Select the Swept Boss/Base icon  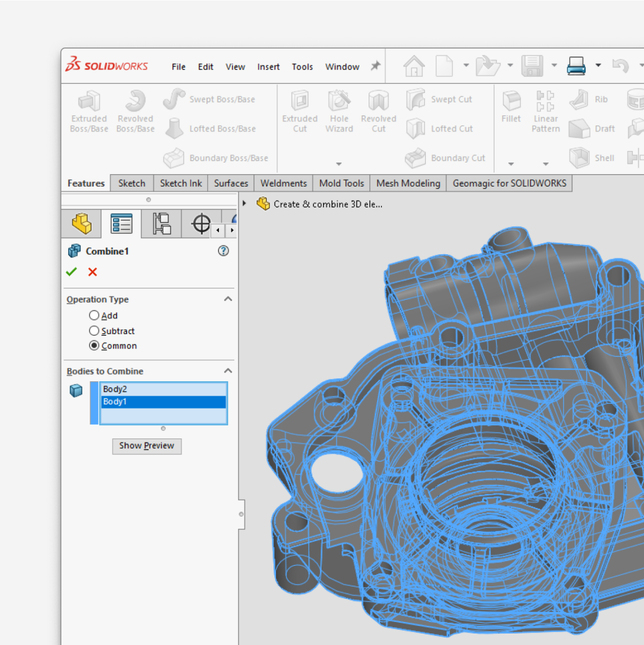[174, 99]
